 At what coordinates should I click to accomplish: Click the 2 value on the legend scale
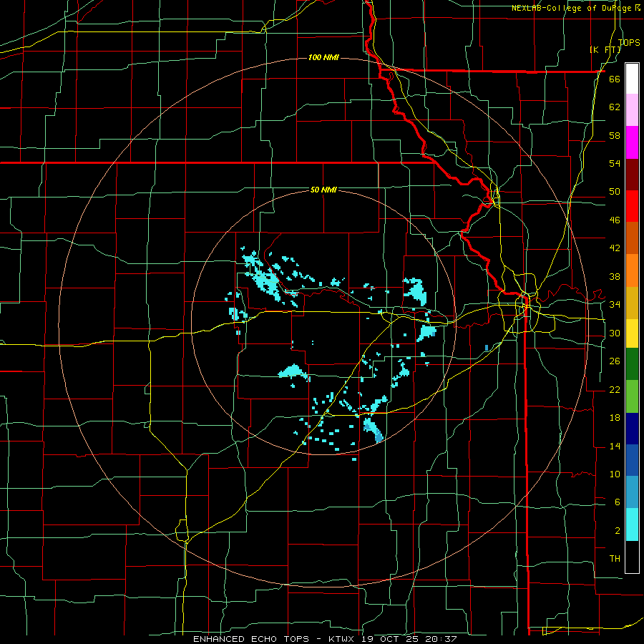tap(617, 531)
